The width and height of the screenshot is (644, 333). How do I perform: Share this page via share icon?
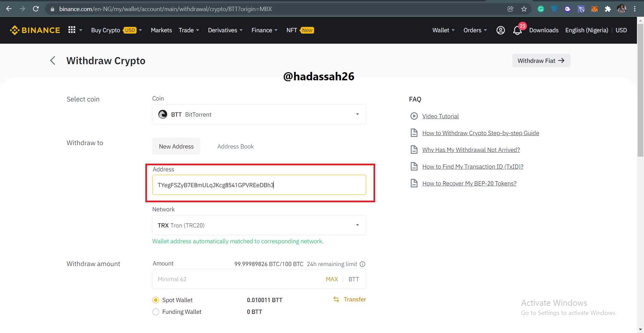click(x=510, y=9)
